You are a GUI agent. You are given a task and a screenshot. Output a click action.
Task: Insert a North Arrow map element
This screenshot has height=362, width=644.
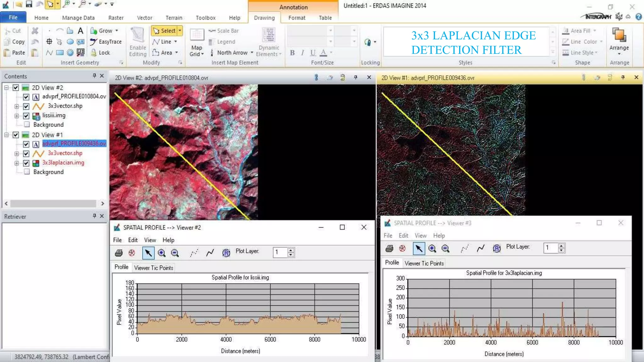tap(232, 53)
